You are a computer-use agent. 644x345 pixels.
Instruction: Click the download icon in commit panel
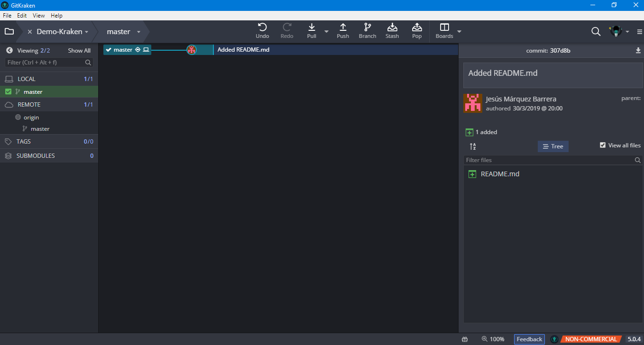(x=638, y=51)
